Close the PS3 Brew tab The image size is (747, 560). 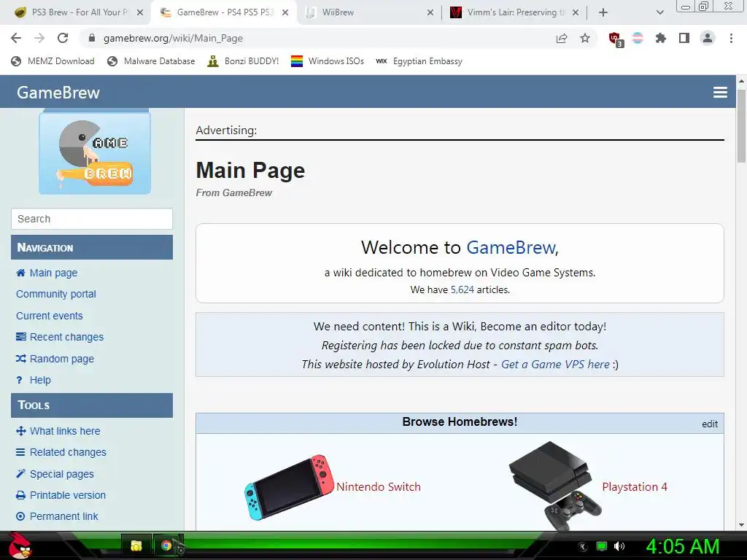(x=140, y=13)
